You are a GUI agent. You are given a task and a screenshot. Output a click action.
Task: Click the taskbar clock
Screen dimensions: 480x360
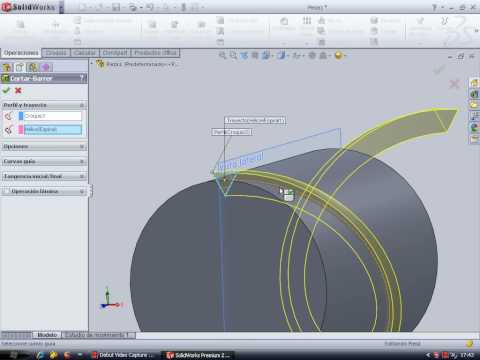pos(468,355)
